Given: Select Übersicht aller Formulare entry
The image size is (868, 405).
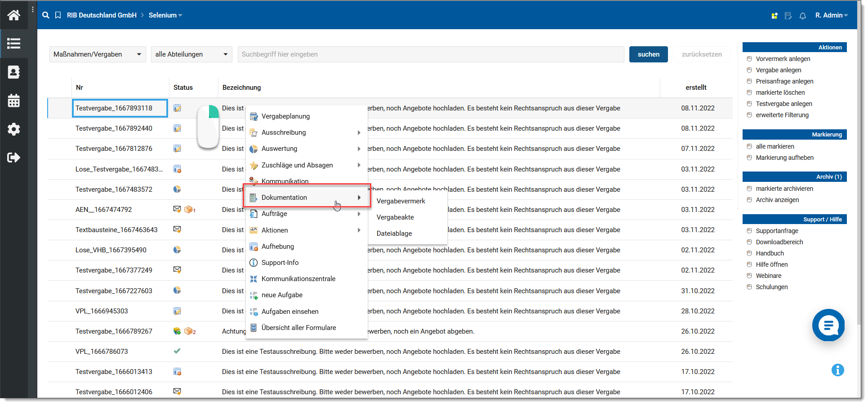Looking at the screenshot, I should point(306,328).
